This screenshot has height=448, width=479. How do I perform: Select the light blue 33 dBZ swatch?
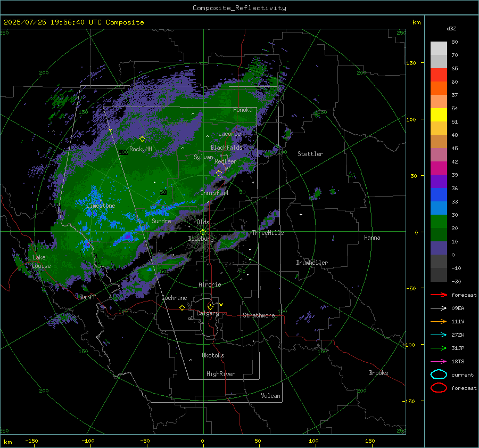439,208
